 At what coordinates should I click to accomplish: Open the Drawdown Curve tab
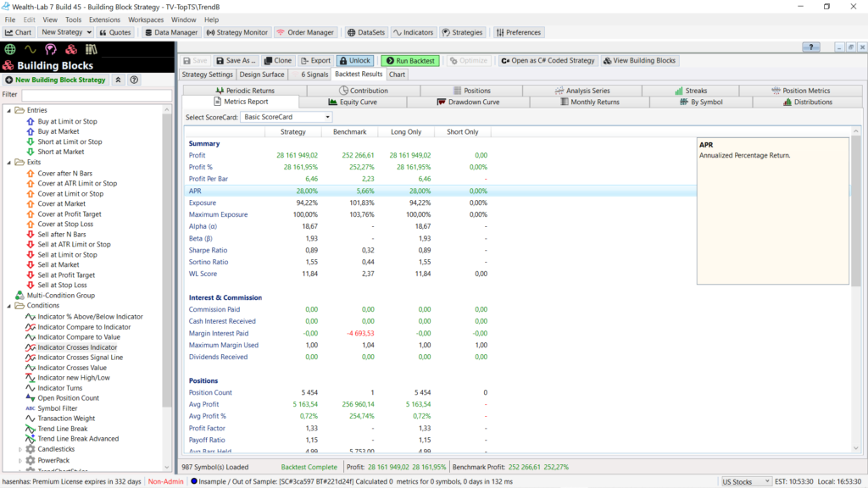468,102
